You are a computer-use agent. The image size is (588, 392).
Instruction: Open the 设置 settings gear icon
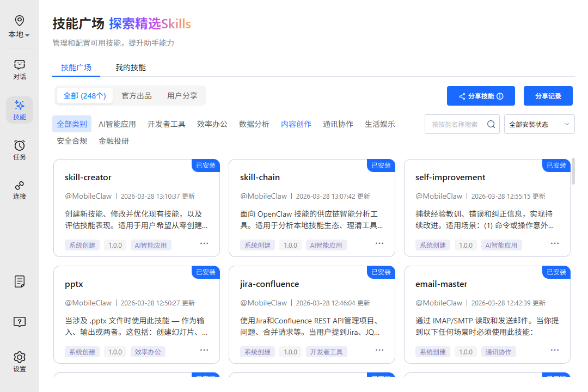(x=20, y=357)
